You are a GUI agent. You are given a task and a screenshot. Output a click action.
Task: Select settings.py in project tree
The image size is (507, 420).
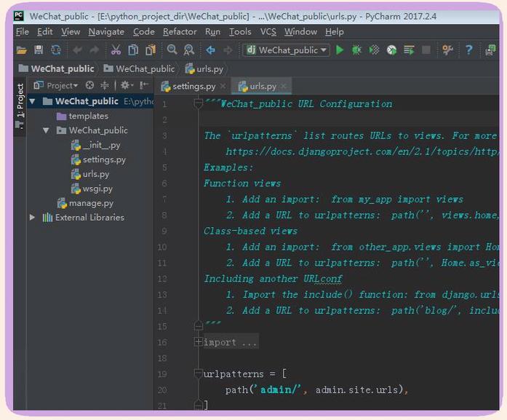point(98,159)
